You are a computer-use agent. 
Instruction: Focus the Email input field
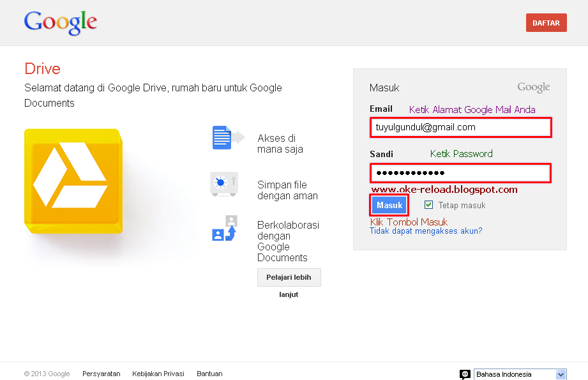(x=461, y=128)
